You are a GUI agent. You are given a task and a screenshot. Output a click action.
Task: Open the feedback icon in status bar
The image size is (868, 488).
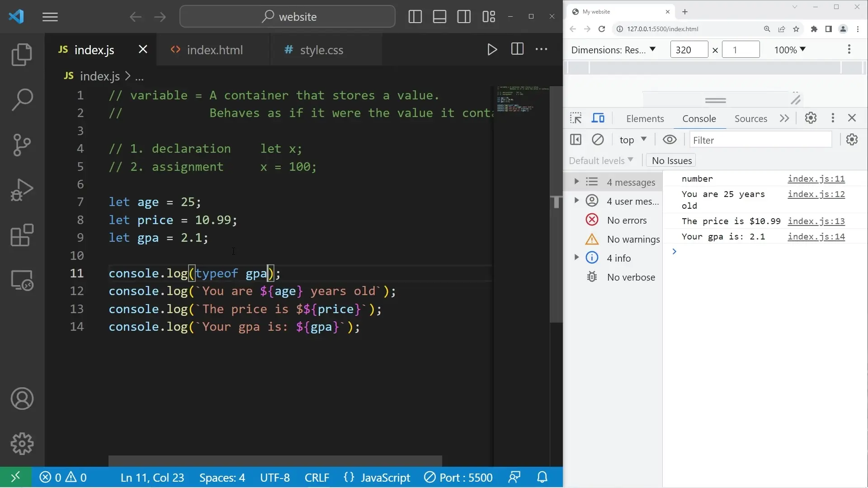coord(514,477)
